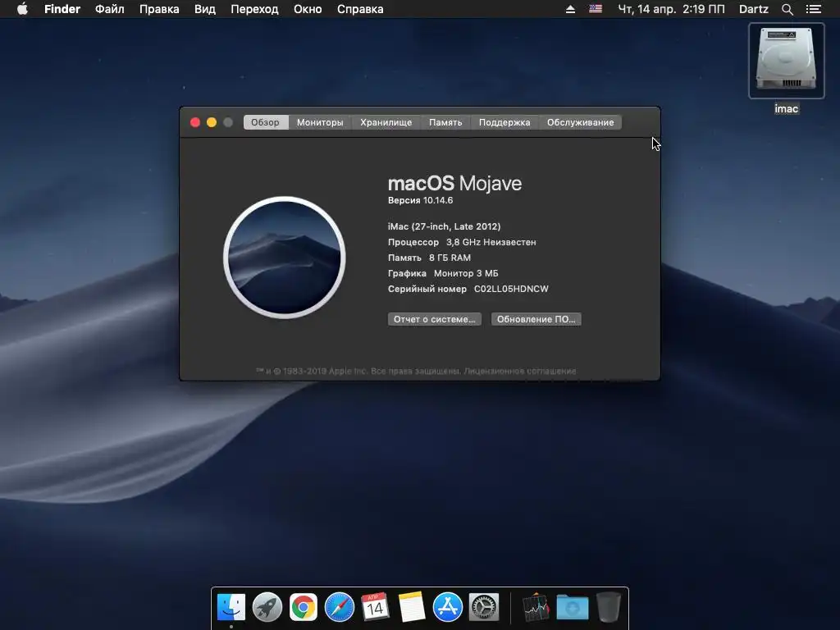Switch to the Мониторы tab
840x630 pixels.
point(320,122)
